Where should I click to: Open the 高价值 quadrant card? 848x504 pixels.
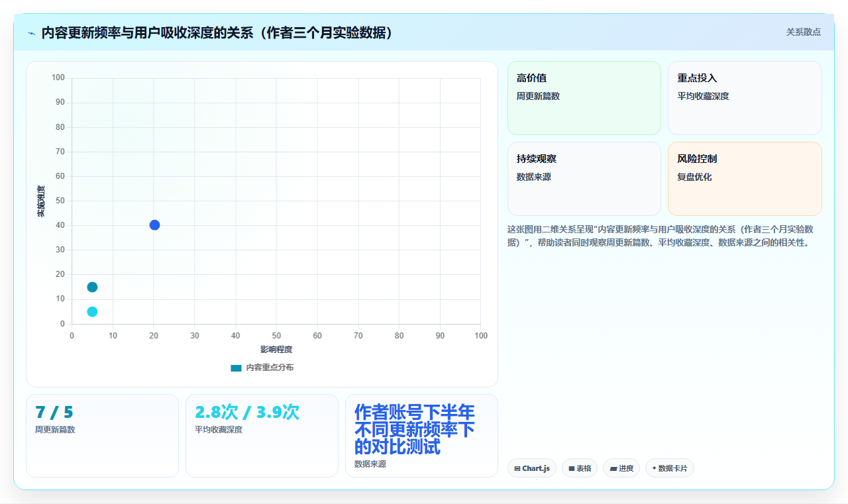(x=584, y=98)
